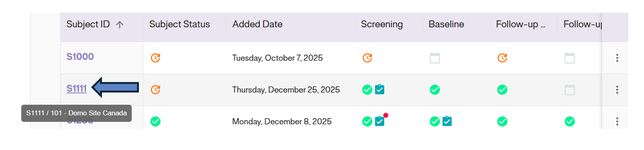Expand third row three-dot options menu
Viewport: 644px width, 150px height.
coord(617,121)
